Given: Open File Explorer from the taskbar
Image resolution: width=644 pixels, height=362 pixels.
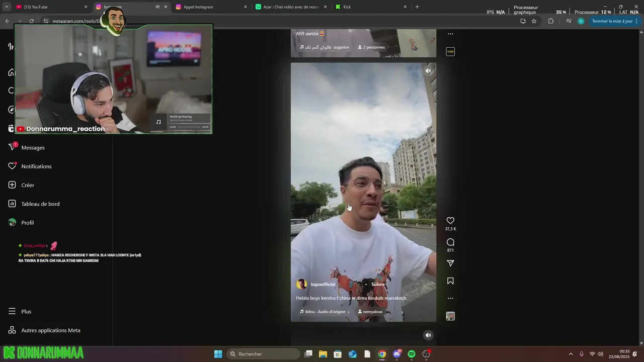Looking at the screenshot, I should pos(323,354).
